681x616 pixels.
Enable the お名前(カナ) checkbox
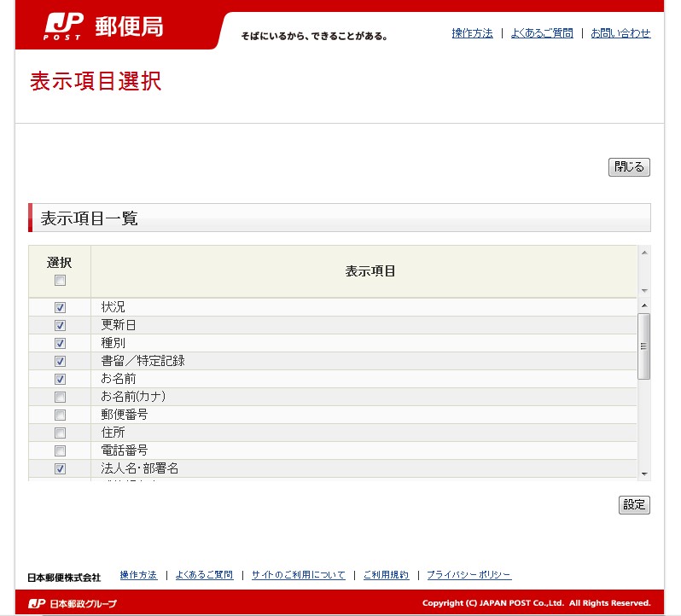[x=60, y=397]
